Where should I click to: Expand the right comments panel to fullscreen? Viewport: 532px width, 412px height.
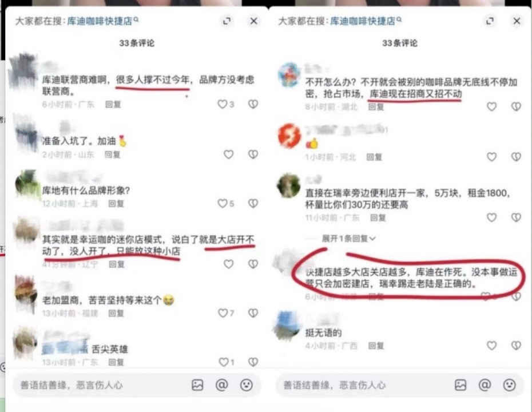click(x=490, y=21)
